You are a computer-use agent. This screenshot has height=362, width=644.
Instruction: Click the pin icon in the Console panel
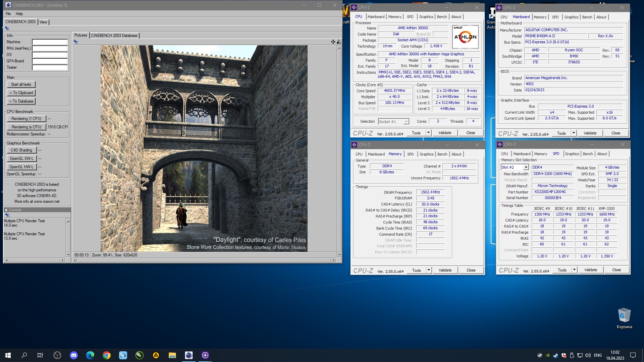click(x=7, y=215)
